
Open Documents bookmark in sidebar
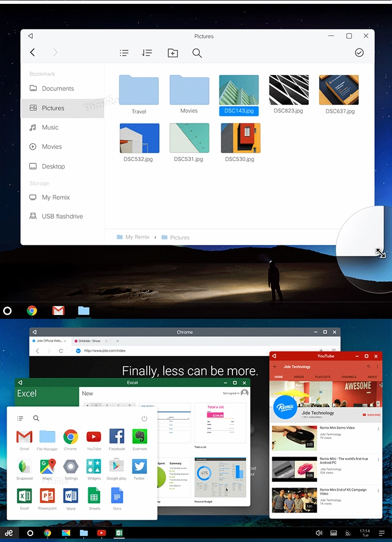pos(62,89)
